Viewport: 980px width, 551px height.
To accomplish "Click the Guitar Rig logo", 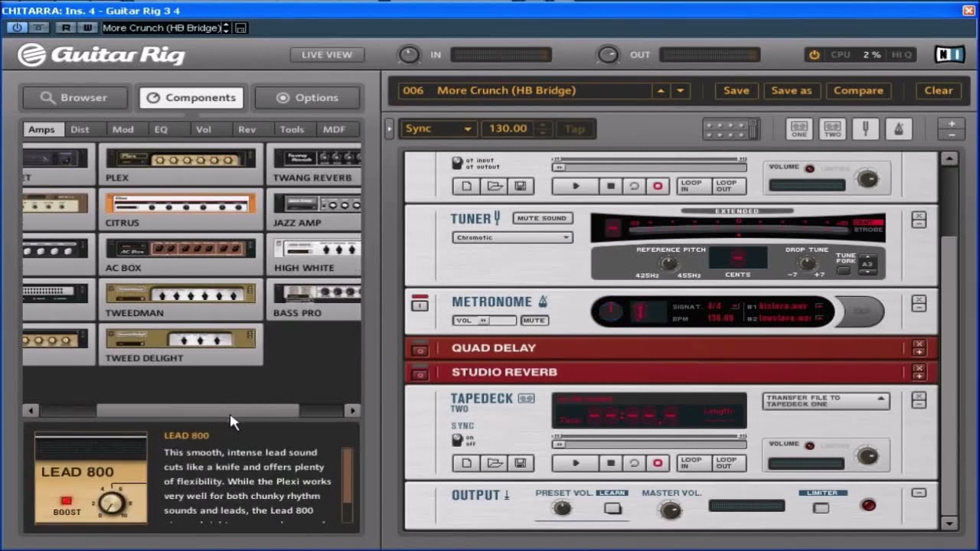I will [x=101, y=55].
